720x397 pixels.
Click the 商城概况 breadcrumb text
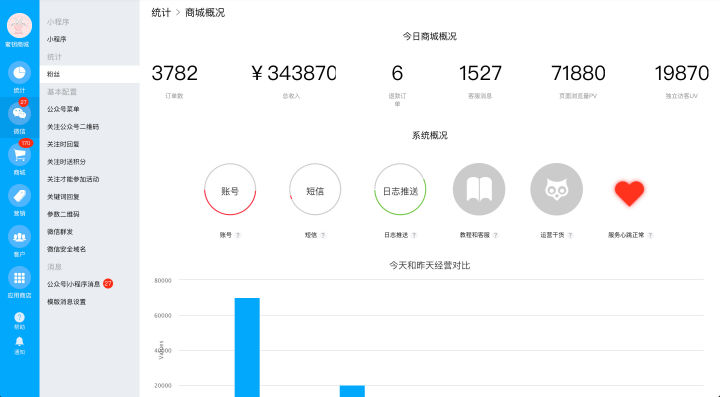pyautogui.click(x=205, y=12)
